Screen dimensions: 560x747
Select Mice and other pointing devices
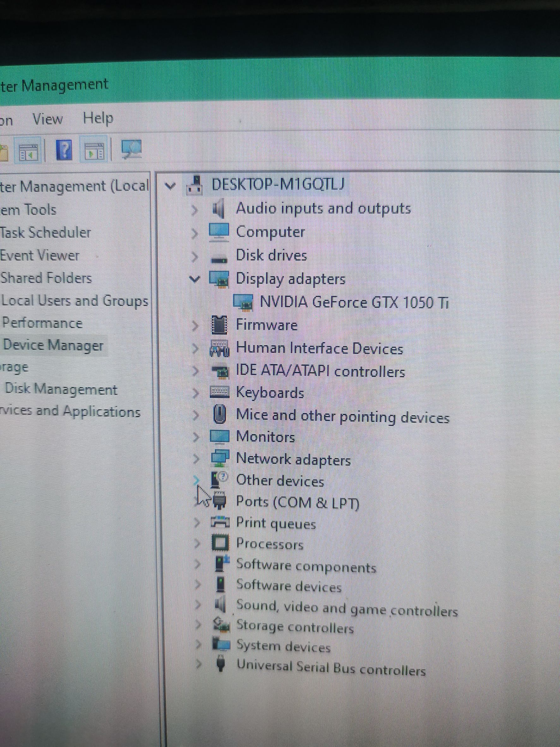(x=343, y=416)
